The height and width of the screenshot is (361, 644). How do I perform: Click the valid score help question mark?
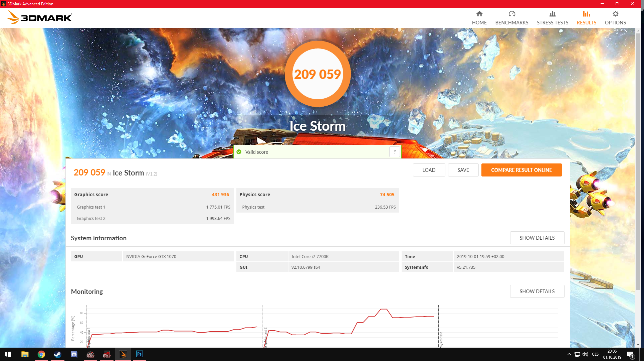pos(395,152)
